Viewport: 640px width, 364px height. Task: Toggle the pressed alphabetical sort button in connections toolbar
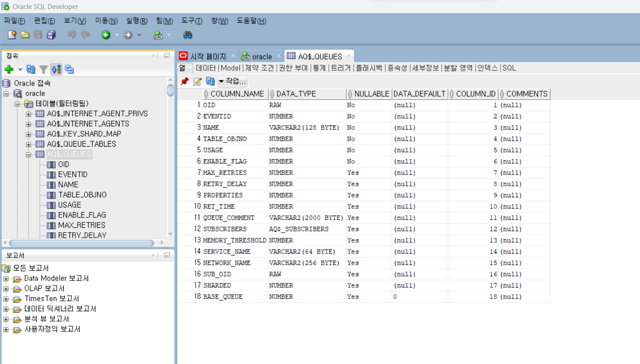(56, 69)
